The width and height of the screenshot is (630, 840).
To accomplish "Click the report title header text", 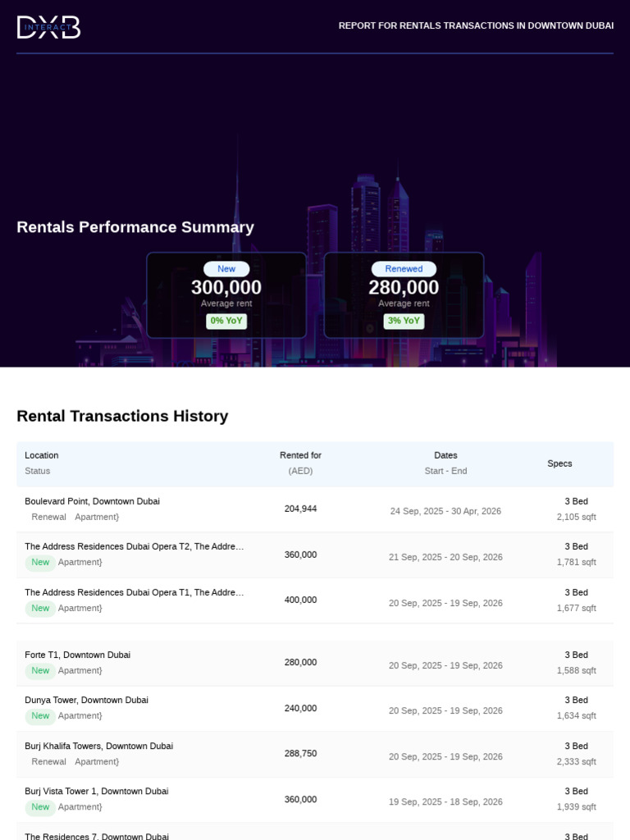I will [x=477, y=25].
